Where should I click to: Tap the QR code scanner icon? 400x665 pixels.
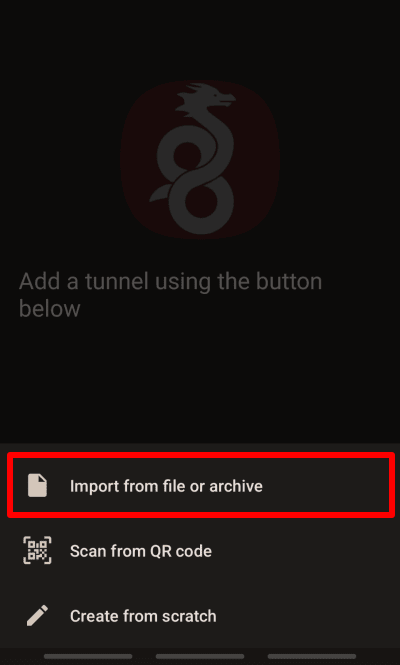pos(37,550)
